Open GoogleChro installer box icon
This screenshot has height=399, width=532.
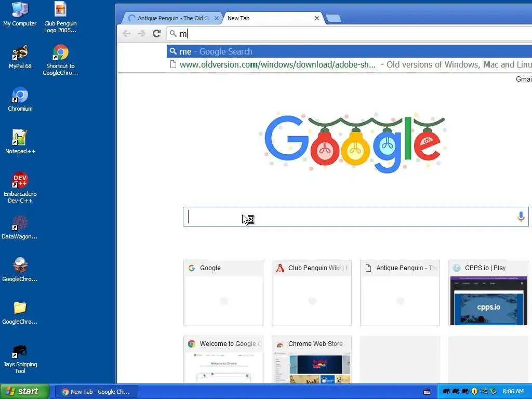click(x=20, y=270)
